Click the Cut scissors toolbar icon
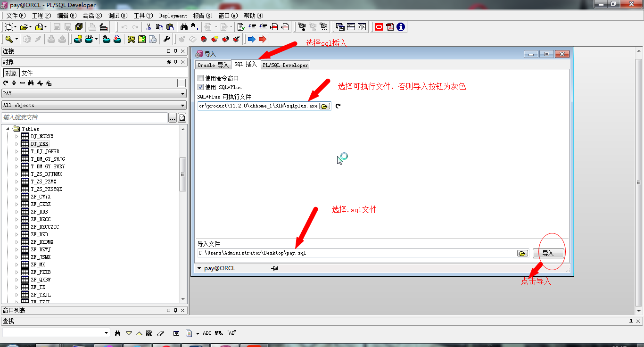The image size is (644, 347). point(149,27)
